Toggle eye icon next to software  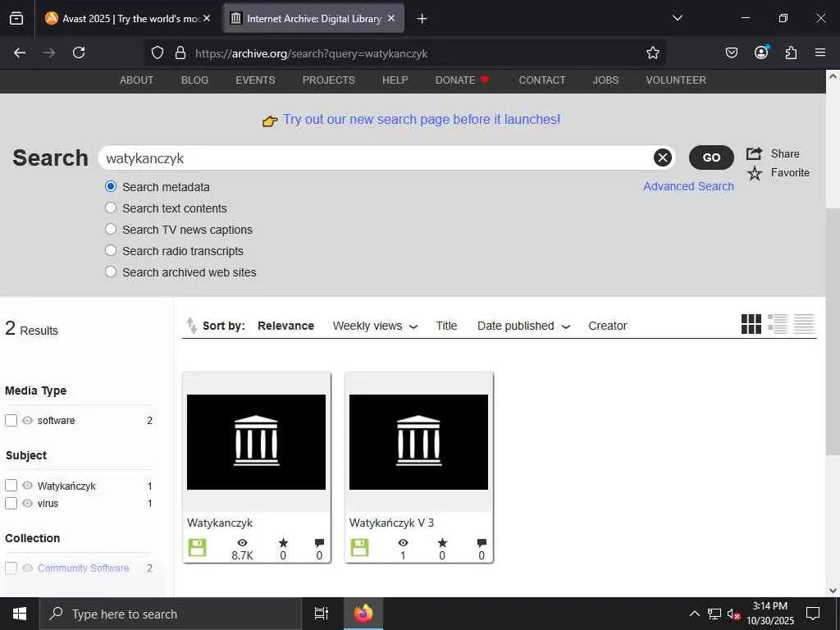point(27,421)
